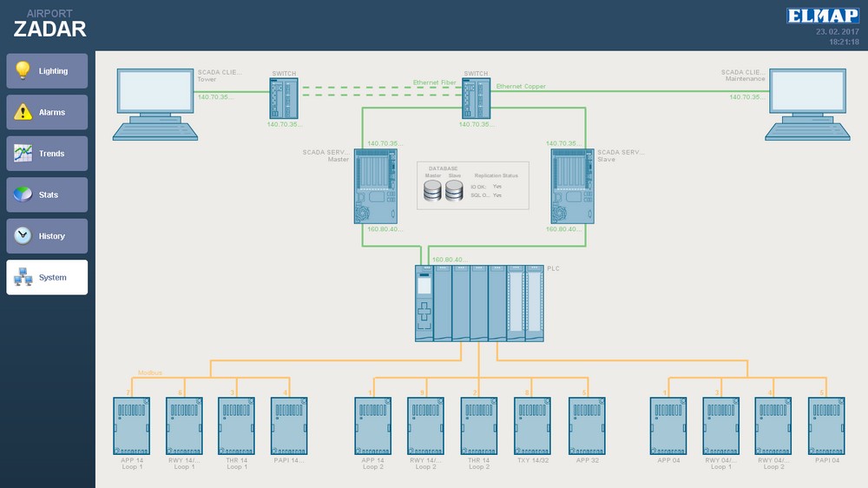
Task: Show the History page
Action: [47, 236]
